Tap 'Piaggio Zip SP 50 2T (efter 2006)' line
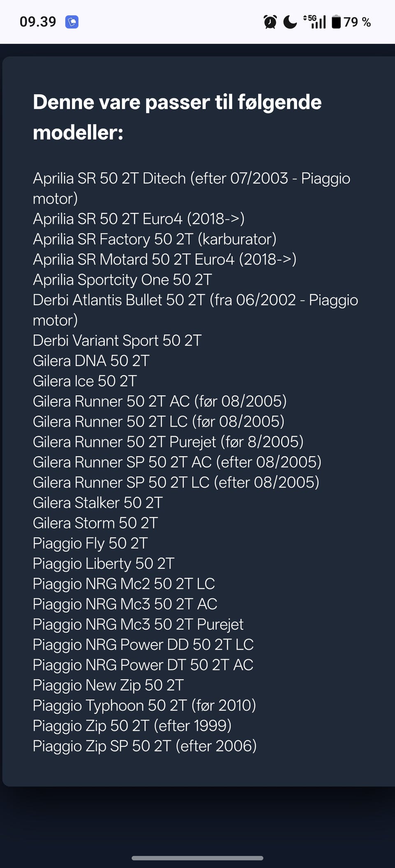 click(x=145, y=746)
